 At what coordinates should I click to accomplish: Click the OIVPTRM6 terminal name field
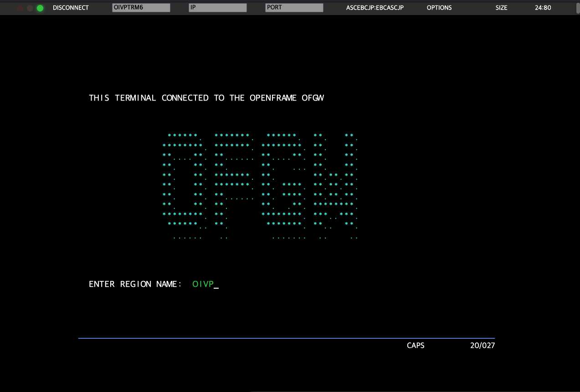[141, 8]
